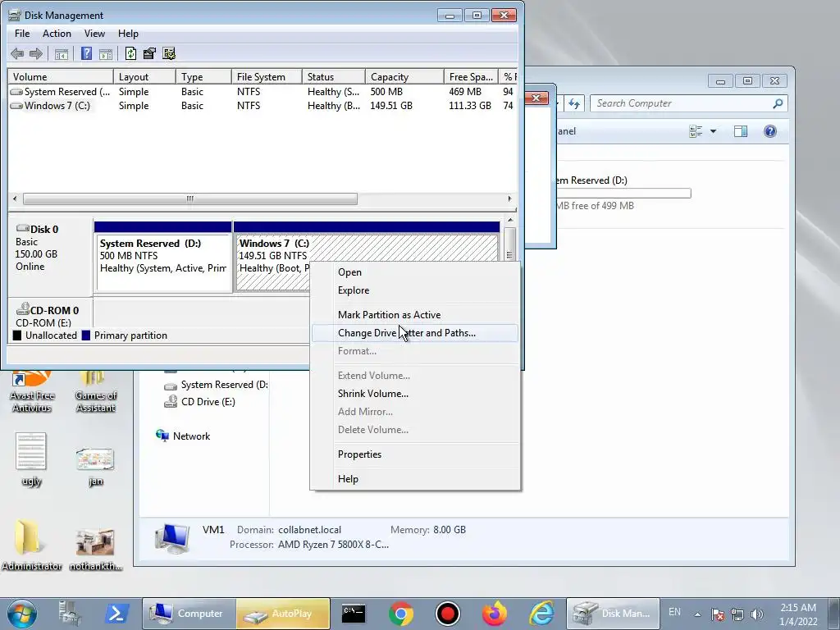Sort by the Status column header
Image resolution: width=840 pixels, height=630 pixels.
tap(334, 76)
